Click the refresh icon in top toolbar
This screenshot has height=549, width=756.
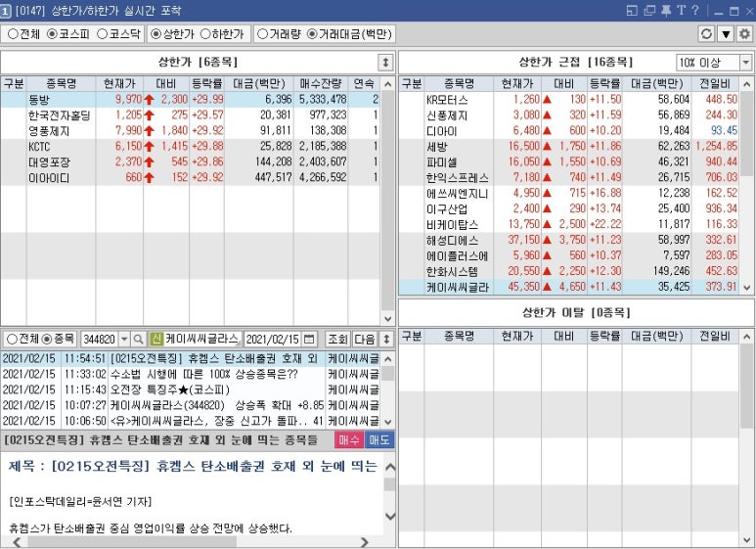706,34
